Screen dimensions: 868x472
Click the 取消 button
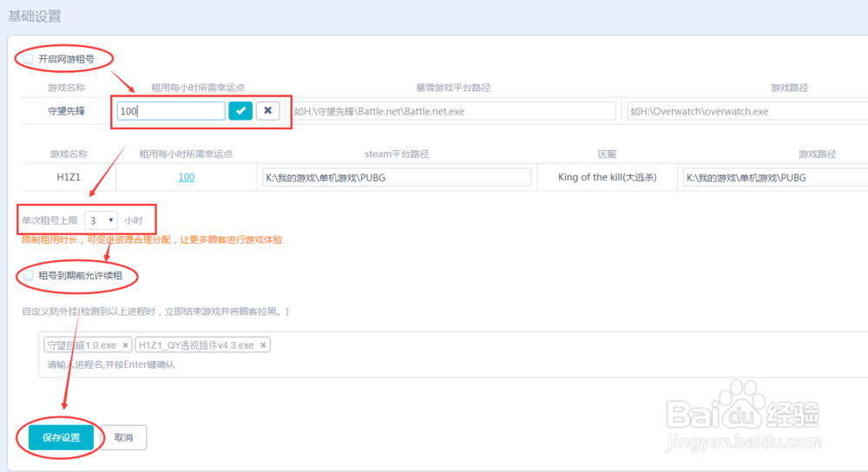click(x=123, y=437)
